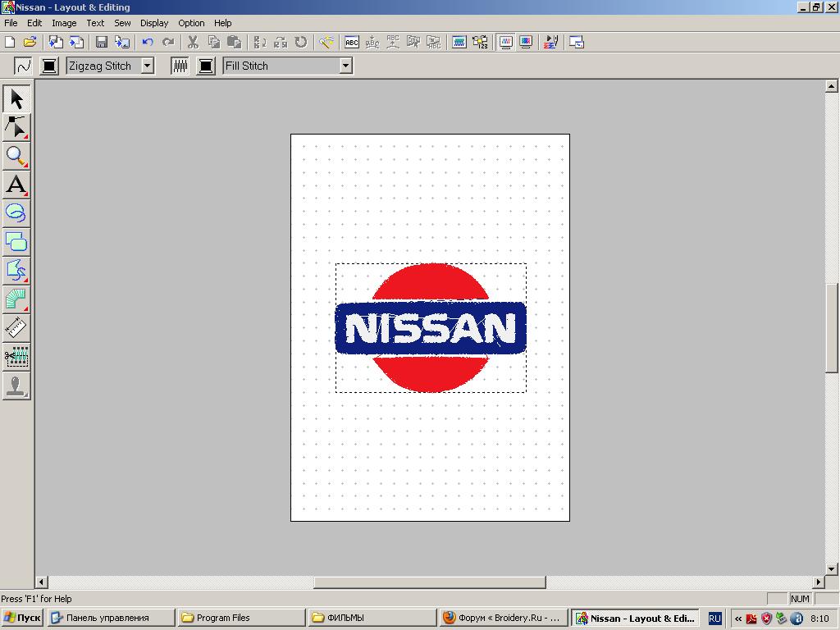The height and width of the screenshot is (630, 840).
Task: Toggle the realistic preview display button
Action: coord(526,43)
